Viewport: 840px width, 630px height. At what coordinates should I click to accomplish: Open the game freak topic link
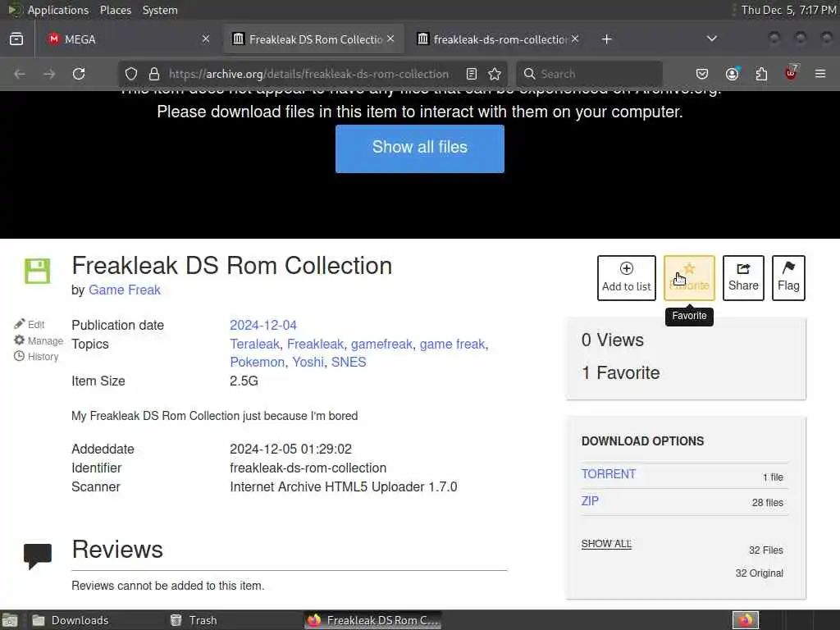(452, 344)
